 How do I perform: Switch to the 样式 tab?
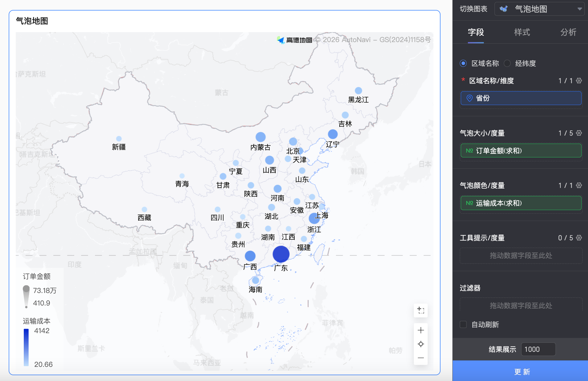click(x=522, y=32)
